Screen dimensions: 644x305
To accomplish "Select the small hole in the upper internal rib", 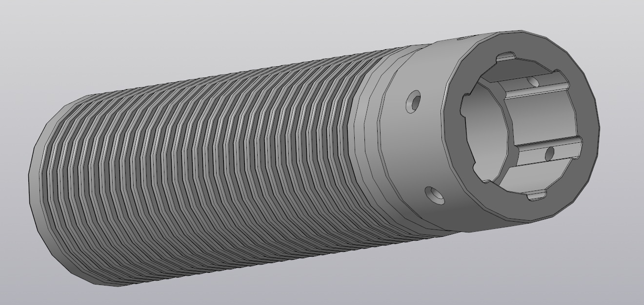I will 534,81.
